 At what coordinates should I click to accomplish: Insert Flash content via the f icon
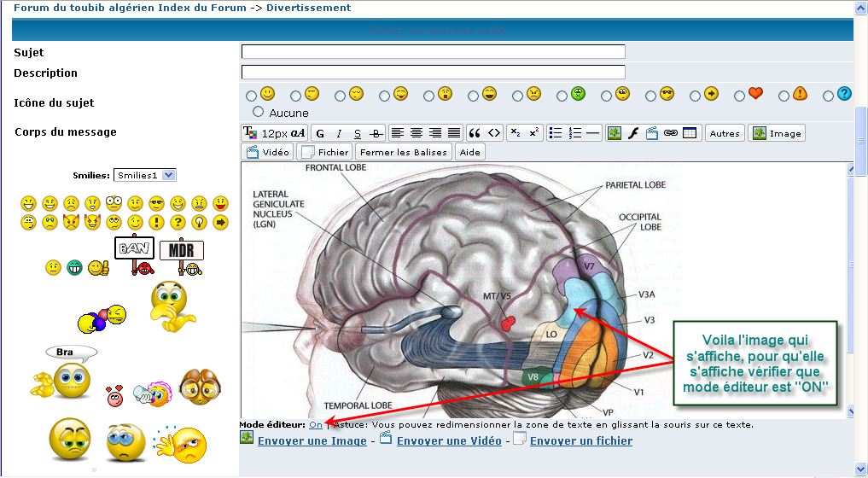pos(633,133)
